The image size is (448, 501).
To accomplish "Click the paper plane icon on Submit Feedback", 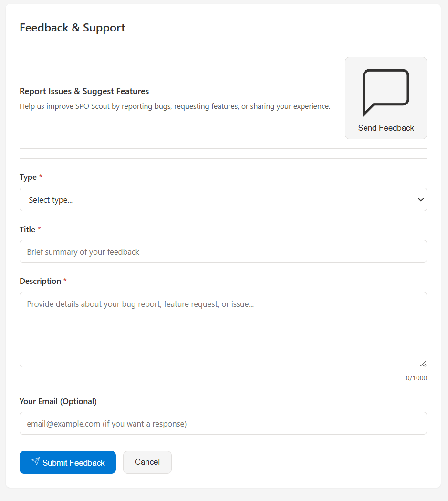I will pos(35,462).
